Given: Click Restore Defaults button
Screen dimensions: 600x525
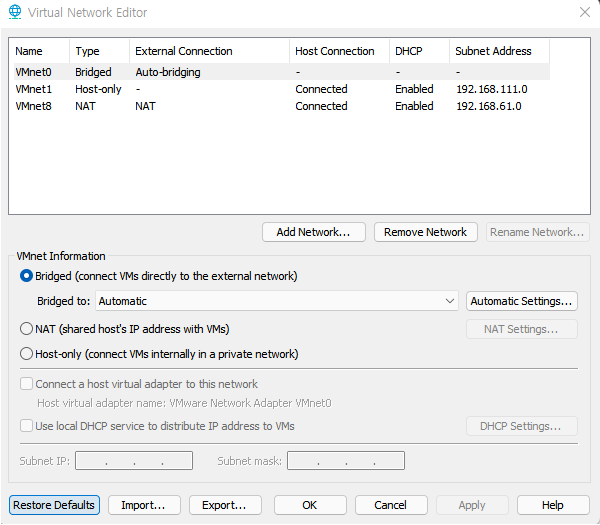Looking at the screenshot, I should pos(54,505).
